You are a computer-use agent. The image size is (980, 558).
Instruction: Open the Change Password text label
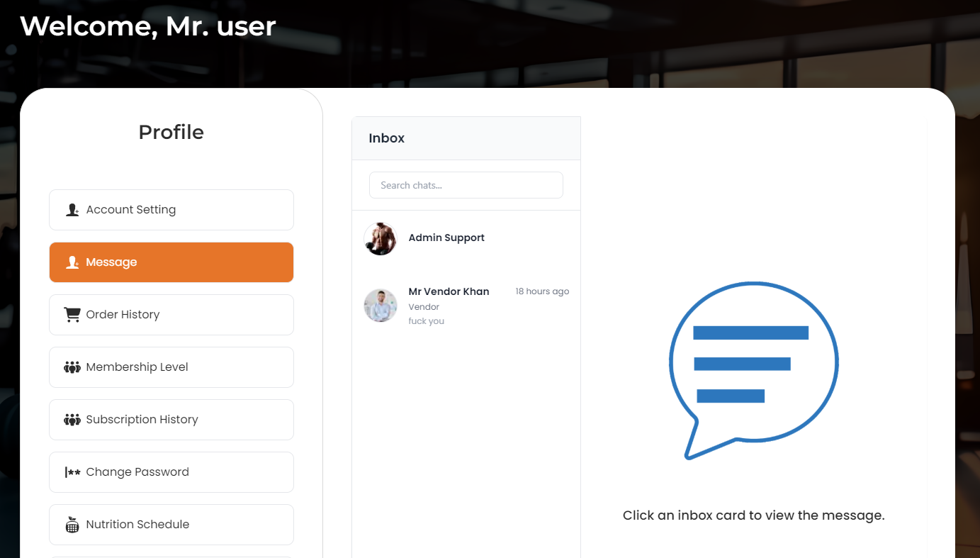click(x=137, y=472)
